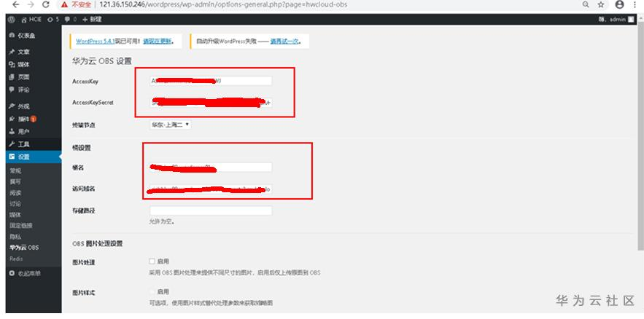The width and height of the screenshot is (644, 319).
Task: Click the 请现在更新 update link
Action: tap(158, 42)
